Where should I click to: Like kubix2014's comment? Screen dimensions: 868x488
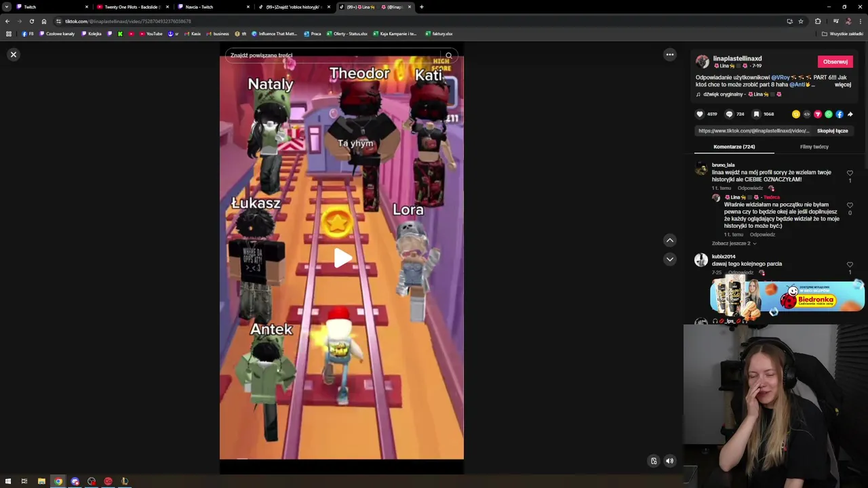pyautogui.click(x=850, y=265)
